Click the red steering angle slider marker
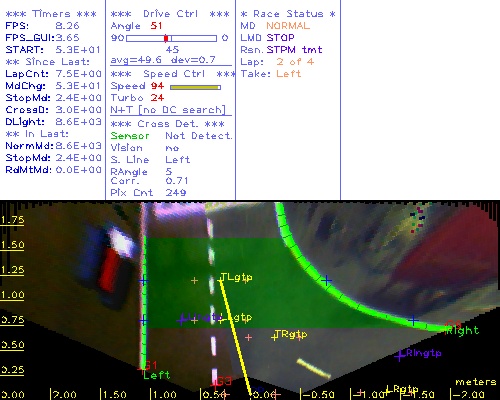500x400 pixels. (166, 38)
